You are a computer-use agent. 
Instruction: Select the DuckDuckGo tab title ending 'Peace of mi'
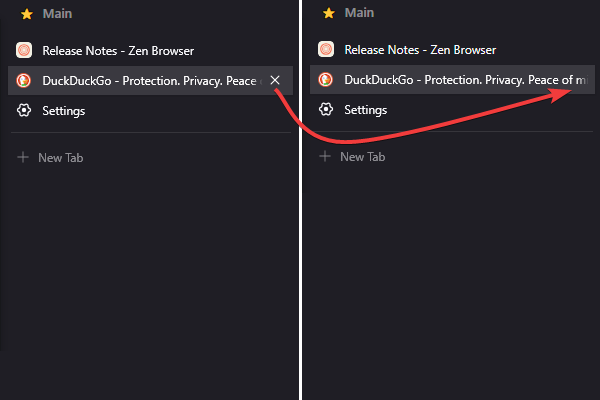click(465, 80)
